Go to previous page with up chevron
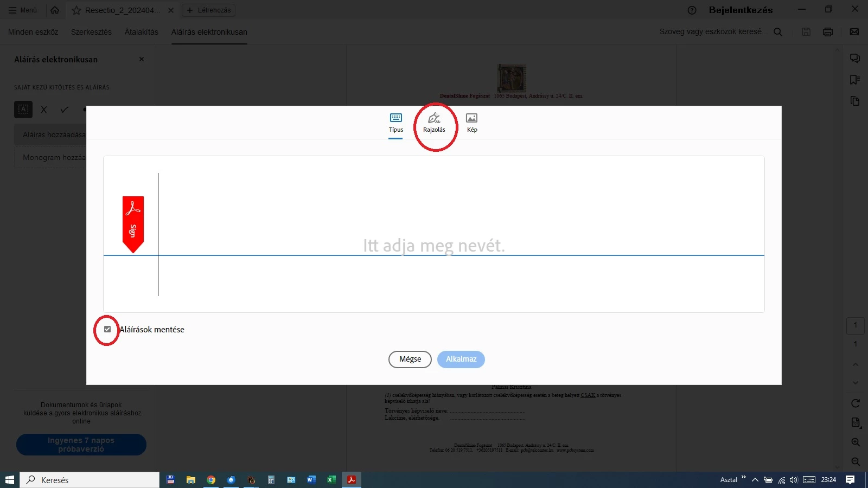 [x=856, y=364]
